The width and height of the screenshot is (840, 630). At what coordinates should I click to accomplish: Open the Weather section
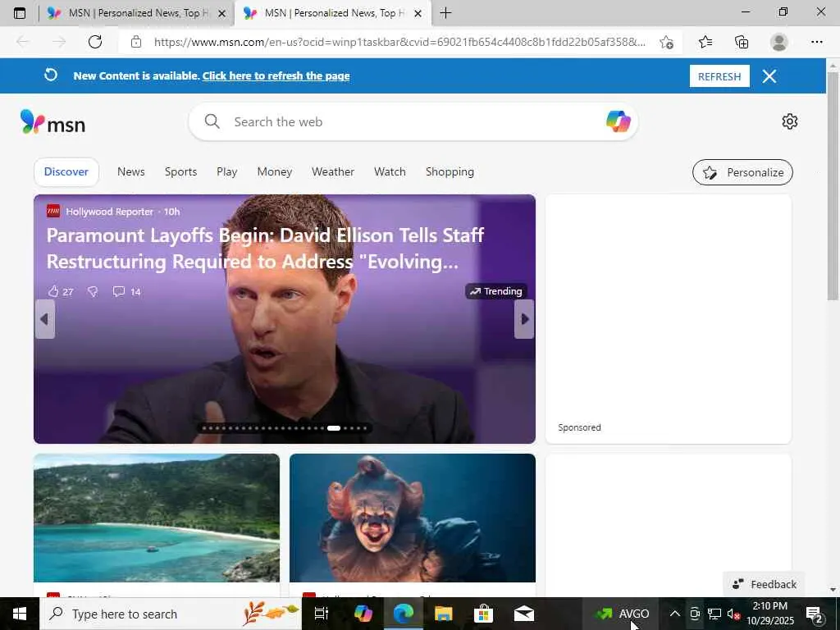pyautogui.click(x=333, y=172)
